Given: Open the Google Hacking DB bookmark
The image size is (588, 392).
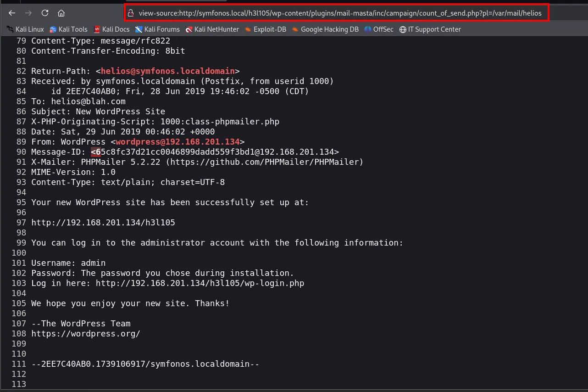Looking at the screenshot, I should [x=325, y=29].
